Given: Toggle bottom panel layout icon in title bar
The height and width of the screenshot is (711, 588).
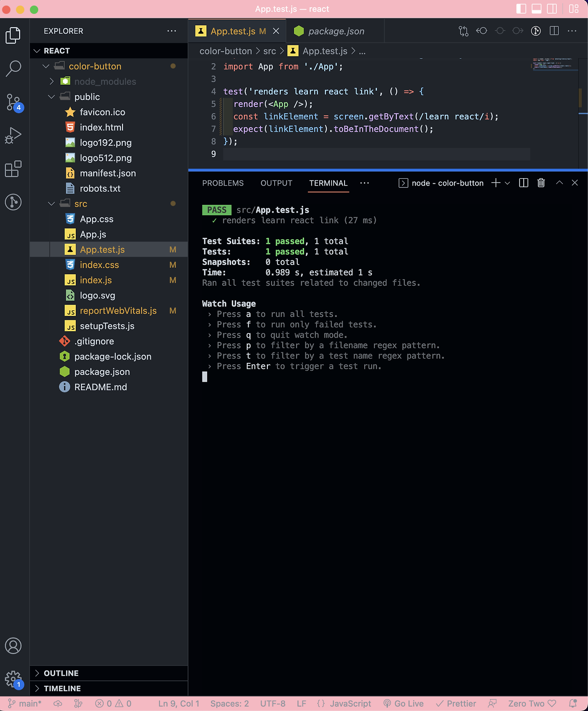Looking at the screenshot, I should [x=537, y=9].
